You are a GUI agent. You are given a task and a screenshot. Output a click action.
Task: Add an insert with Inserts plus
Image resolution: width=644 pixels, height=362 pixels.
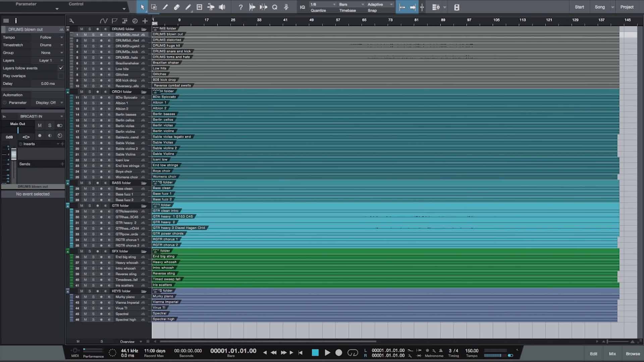tap(62, 144)
